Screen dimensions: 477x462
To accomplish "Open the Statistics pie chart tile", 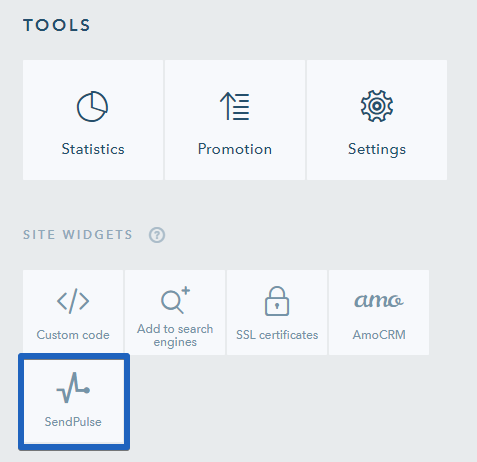I will [93, 120].
